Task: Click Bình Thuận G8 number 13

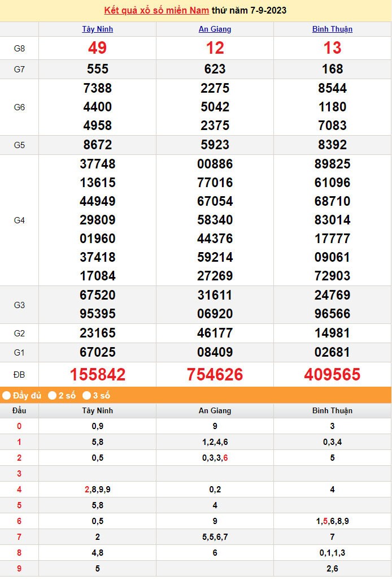Action: [x=332, y=47]
